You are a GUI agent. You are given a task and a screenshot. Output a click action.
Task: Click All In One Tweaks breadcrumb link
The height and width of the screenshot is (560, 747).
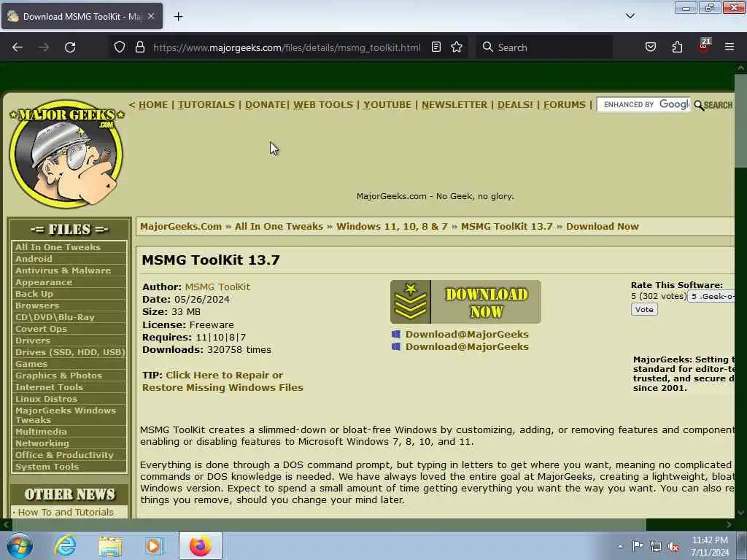coord(279,227)
